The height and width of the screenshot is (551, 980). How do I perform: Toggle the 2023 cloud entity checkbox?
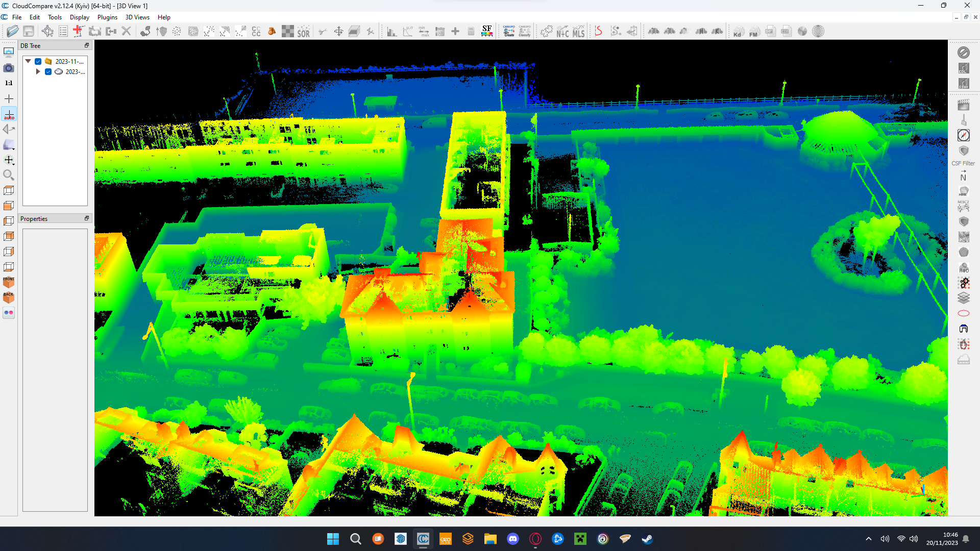point(48,72)
